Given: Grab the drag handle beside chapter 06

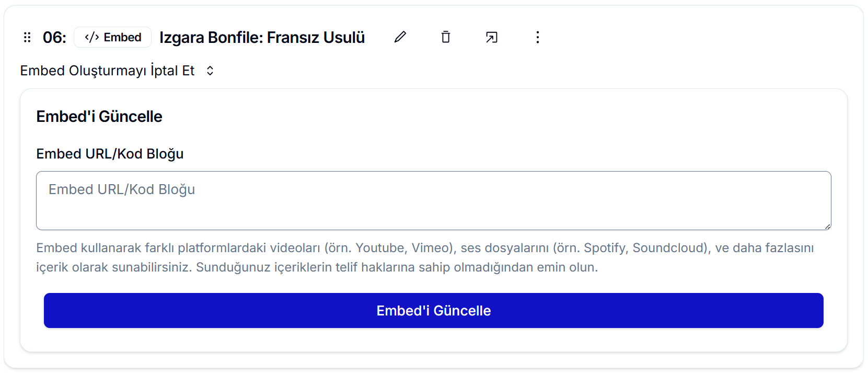Looking at the screenshot, I should 27,37.
